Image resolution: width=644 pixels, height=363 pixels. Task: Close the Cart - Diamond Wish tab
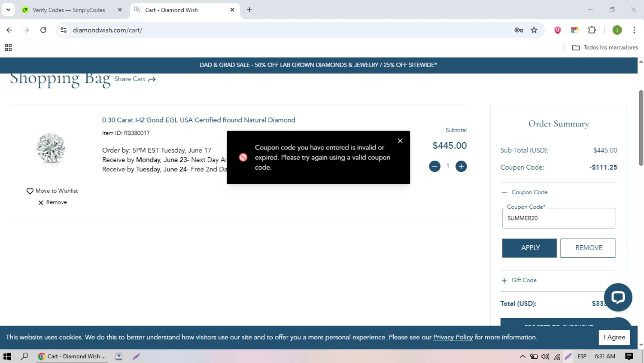pyautogui.click(x=232, y=9)
